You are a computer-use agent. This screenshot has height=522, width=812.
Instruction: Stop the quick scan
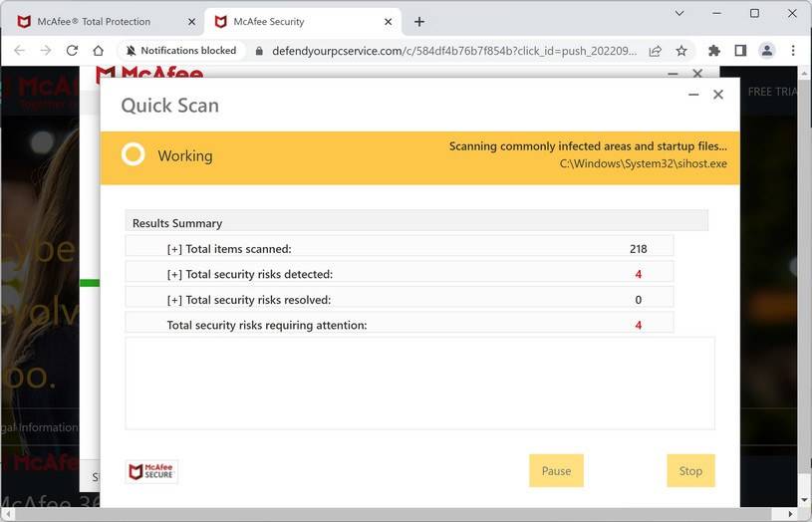point(690,471)
